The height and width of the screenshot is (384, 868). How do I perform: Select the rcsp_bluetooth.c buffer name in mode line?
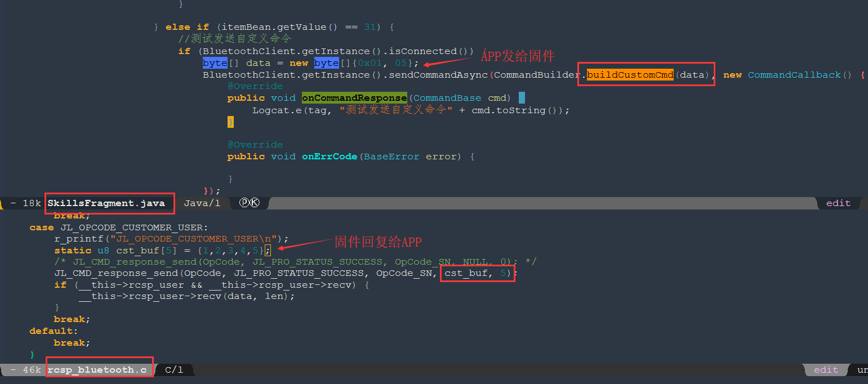[x=97, y=369]
